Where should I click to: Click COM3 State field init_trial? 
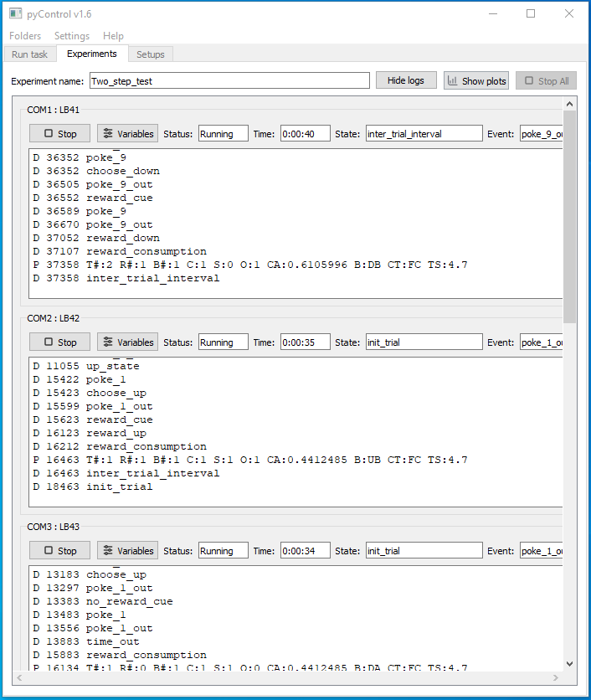[424, 550]
